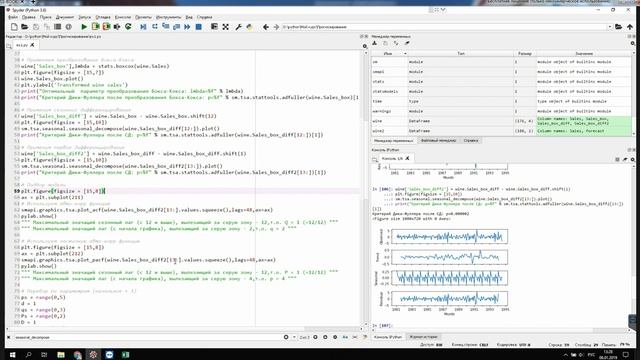Create a new file from toolbar

click(x=14, y=27)
